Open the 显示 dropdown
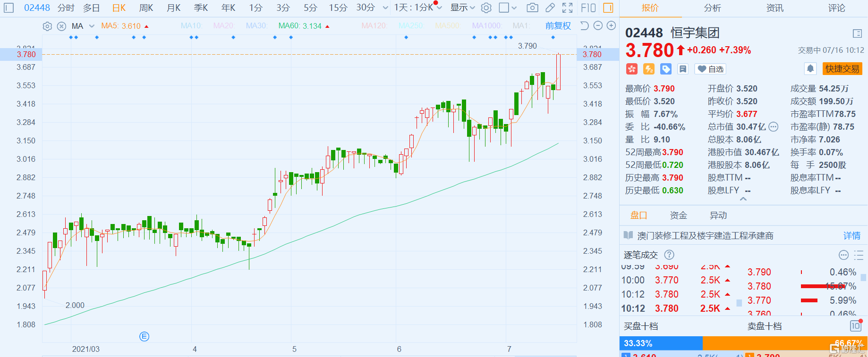 pyautogui.click(x=462, y=8)
